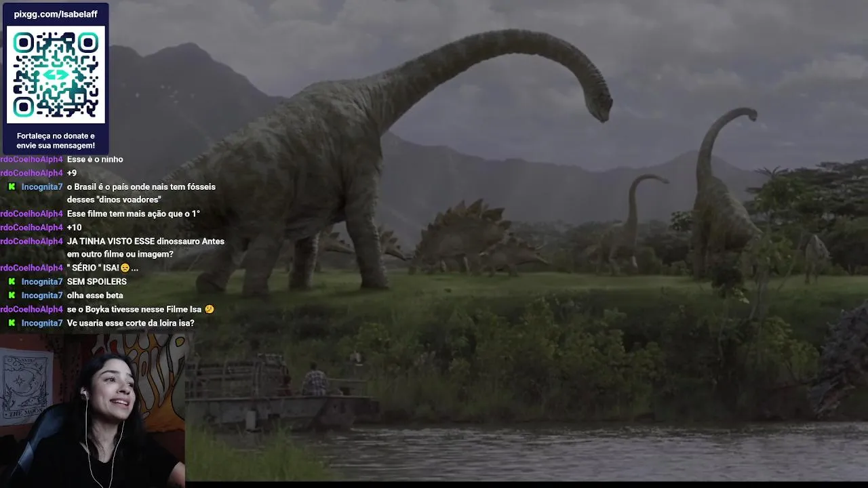The width and height of the screenshot is (868, 488).
Task: Click the K badge next to 'olha esse beta'
Action: pos(12,296)
